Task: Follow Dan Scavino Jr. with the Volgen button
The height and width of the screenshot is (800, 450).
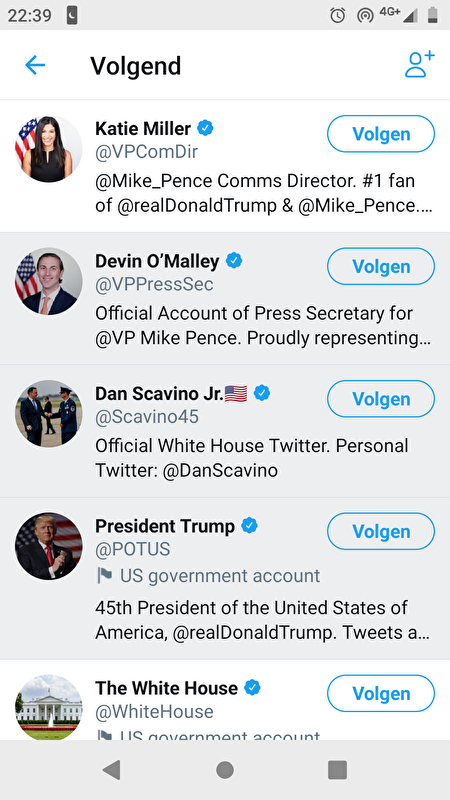Action: pos(381,399)
